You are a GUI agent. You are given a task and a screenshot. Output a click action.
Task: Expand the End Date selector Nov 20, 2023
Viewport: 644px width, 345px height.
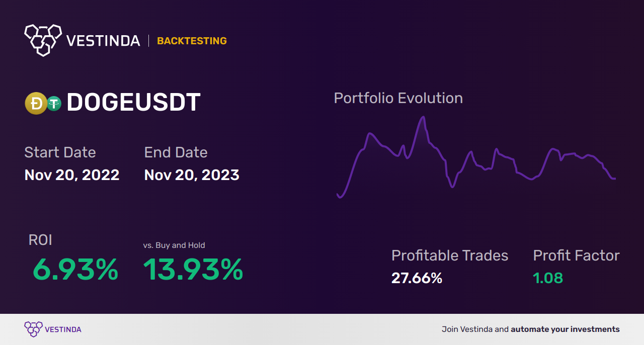click(192, 175)
